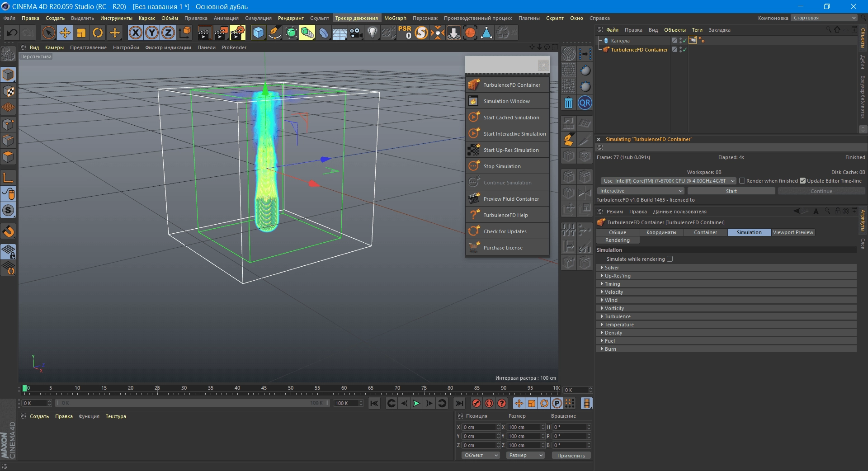Expand the Velocity section
Image resolution: width=868 pixels, height=471 pixels.
(x=726, y=292)
